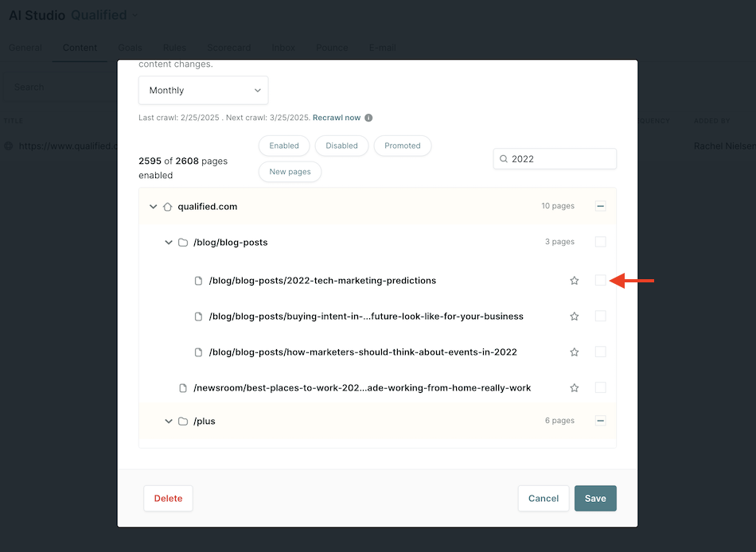This screenshot has width=756, height=552.
Task: Click the qualified.com tree label
Action: click(208, 207)
